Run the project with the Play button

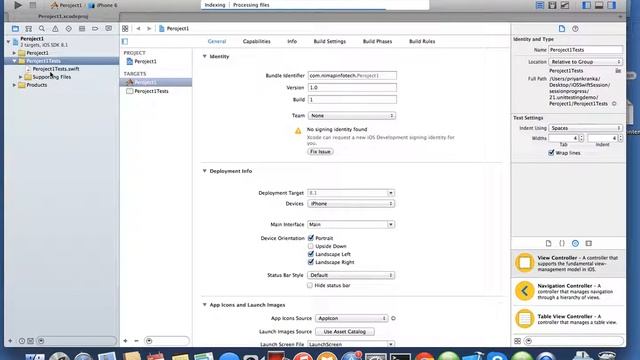tap(18, 5)
